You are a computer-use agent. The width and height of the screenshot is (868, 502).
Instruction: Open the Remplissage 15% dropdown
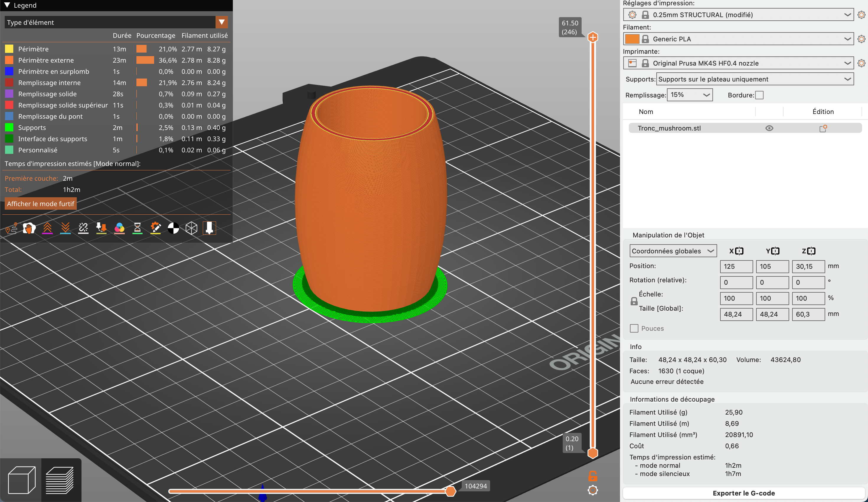pos(690,95)
